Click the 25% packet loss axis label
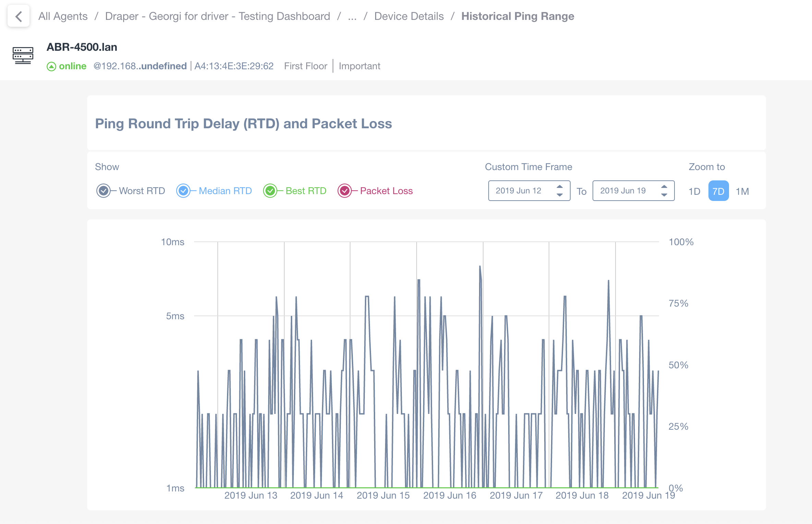 click(678, 427)
